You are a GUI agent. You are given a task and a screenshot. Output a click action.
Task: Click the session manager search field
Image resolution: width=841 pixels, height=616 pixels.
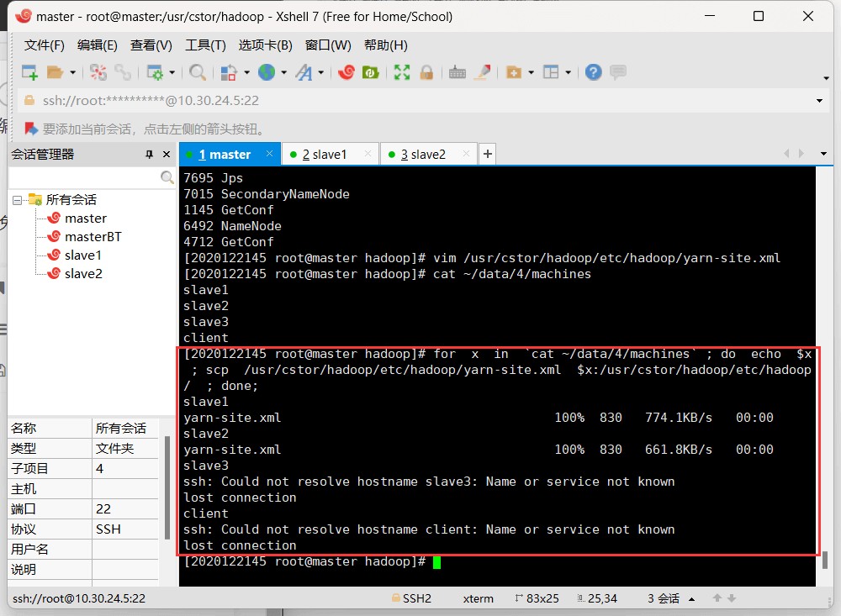pyautogui.click(x=84, y=178)
